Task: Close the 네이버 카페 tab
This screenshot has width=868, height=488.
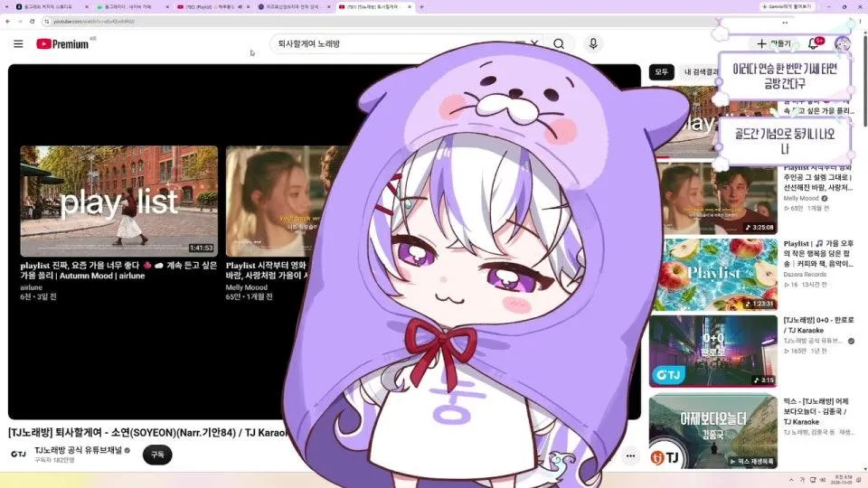Action: [x=168, y=6]
